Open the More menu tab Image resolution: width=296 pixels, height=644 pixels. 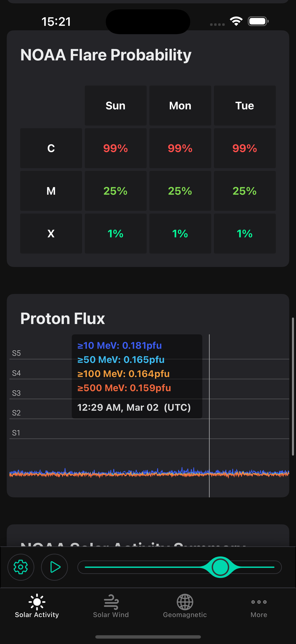point(259,607)
